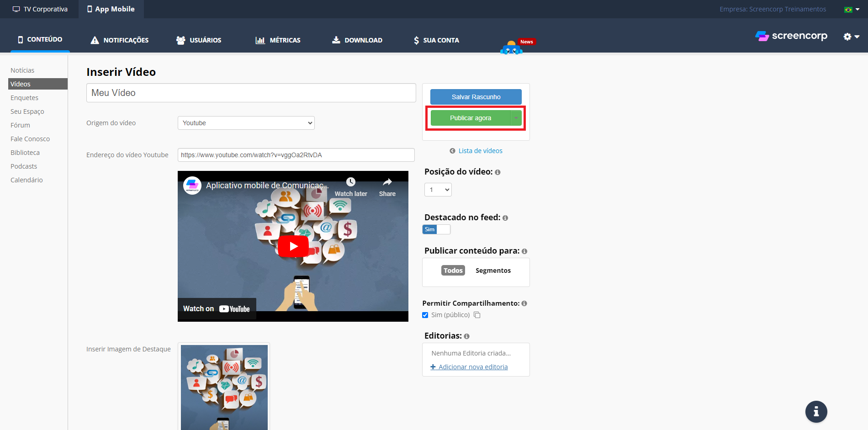Click the info icon beside Editorias

tap(466, 336)
